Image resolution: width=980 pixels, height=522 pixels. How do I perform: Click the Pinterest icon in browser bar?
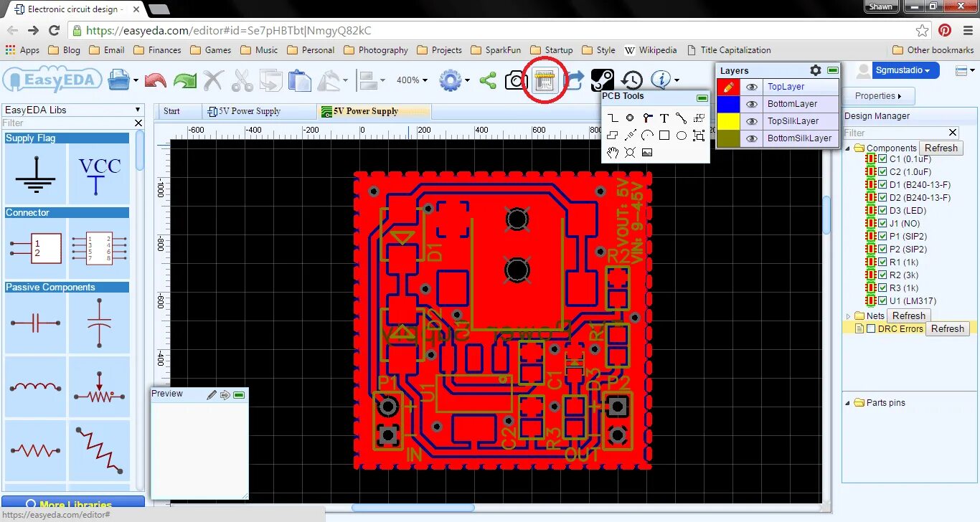[945, 30]
